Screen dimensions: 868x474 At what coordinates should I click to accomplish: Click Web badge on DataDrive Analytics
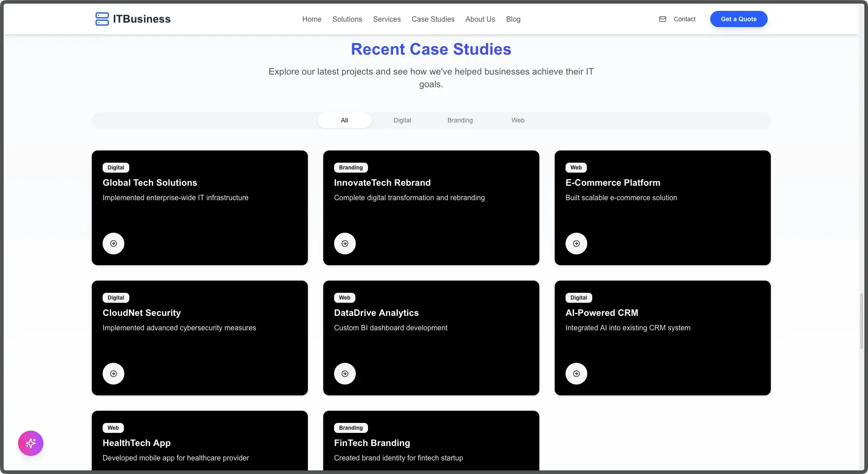[x=344, y=298]
